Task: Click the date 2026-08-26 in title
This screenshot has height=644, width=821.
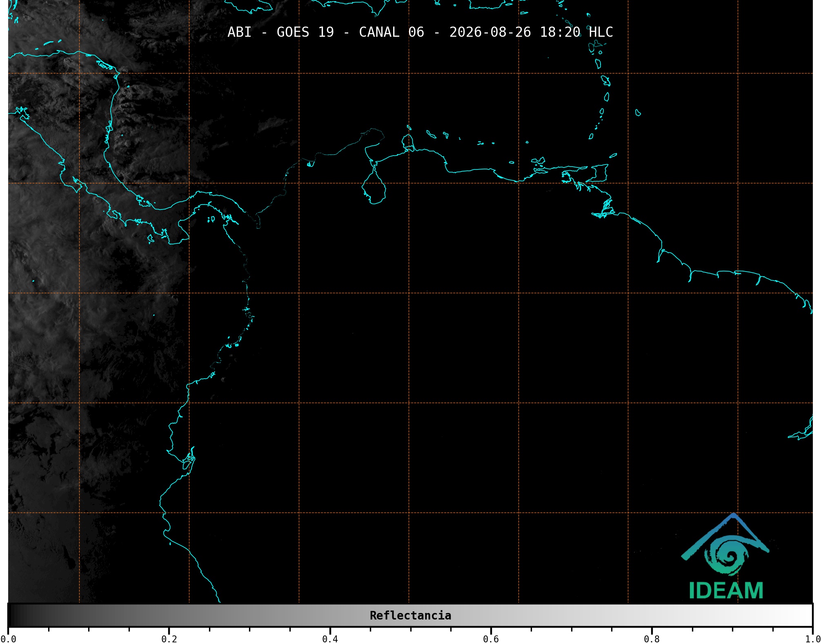Action: (x=490, y=32)
